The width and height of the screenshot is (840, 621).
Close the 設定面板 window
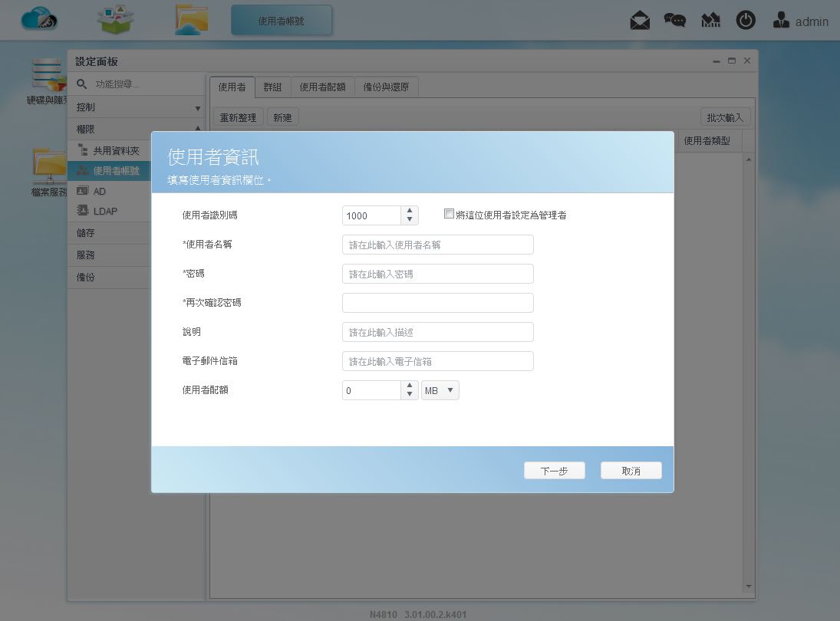coord(747,61)
